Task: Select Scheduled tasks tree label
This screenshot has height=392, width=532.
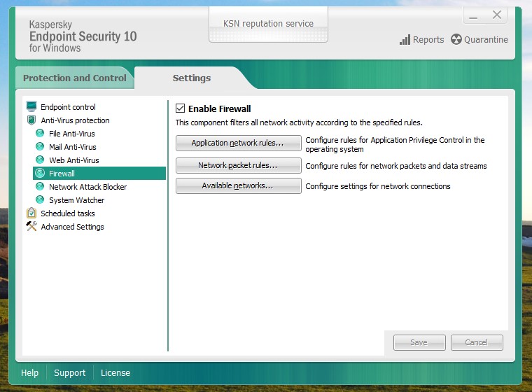Action: coord(68,213)
